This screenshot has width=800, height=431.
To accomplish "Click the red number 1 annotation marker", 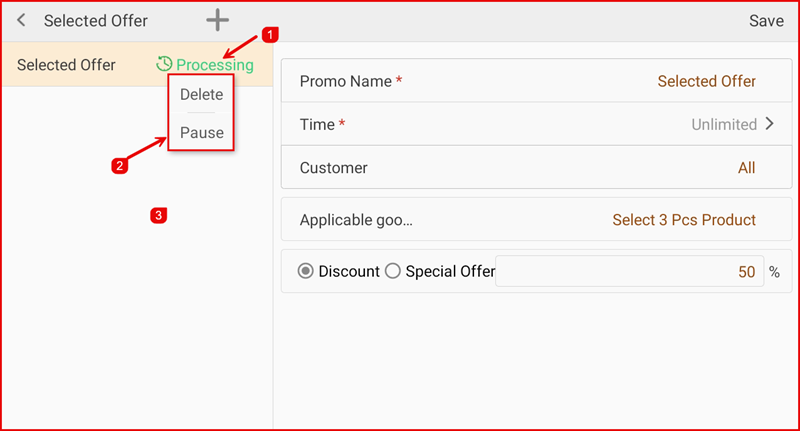I will pos(268,34).
